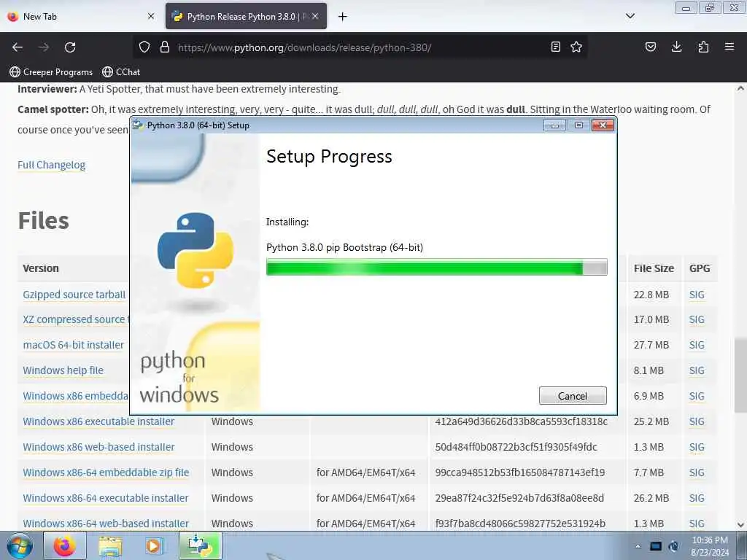Screen dimensions: 747x560
Task: Cancel the Python setup installation
Action: [573, 396]
